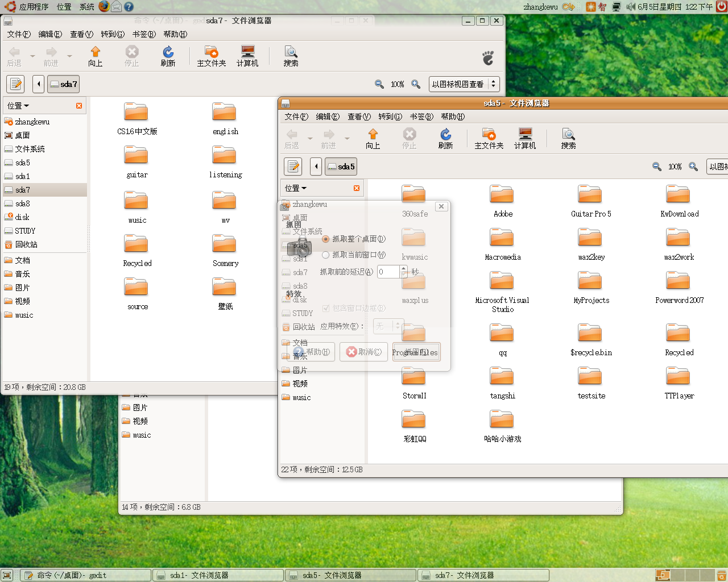
Task: Close the side pane in sda7 window
Action: tap(79, 106)
